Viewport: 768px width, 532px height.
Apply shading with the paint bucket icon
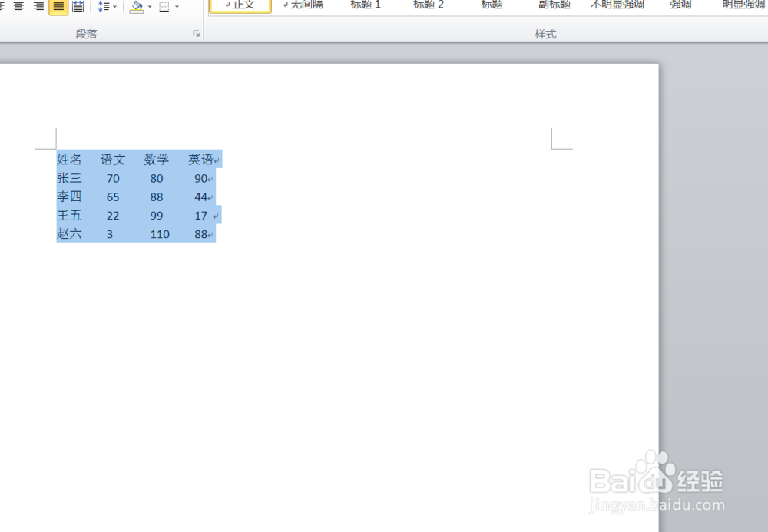[x=137, y=6]
